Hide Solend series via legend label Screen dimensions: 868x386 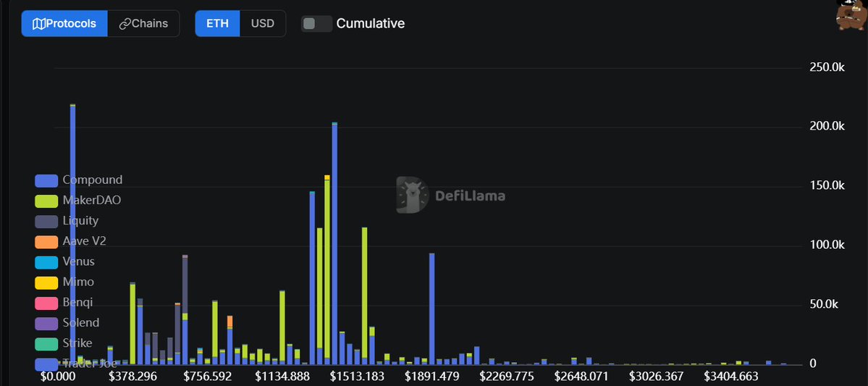pyautogui.click(x=81, y=323)
